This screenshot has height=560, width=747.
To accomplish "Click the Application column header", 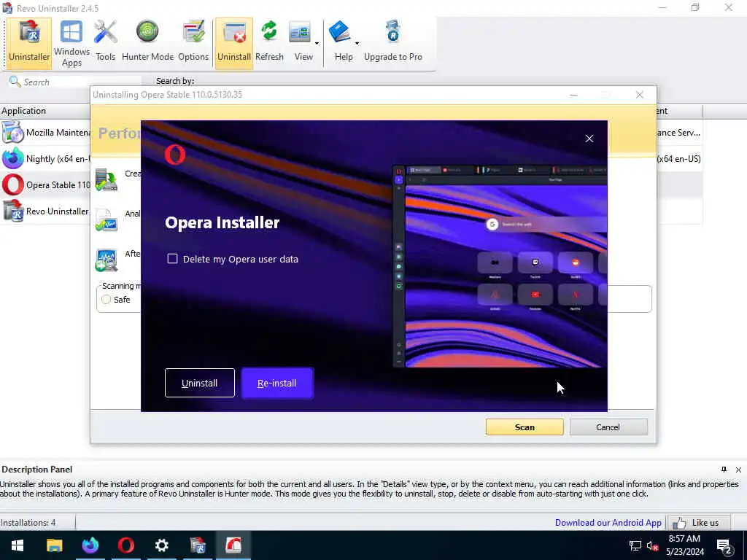I will pos(45,111).
